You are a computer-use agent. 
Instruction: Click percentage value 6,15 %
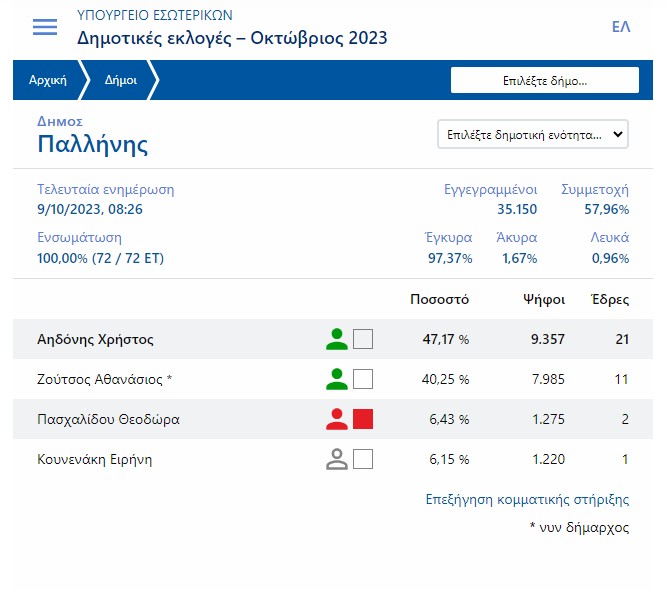tap(449, 459)
